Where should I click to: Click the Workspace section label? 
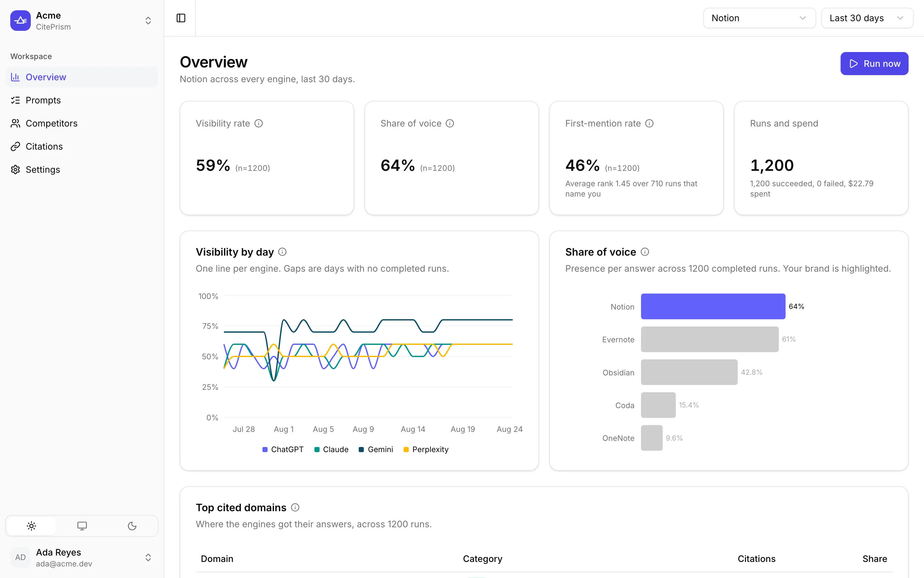coord(31,56)
